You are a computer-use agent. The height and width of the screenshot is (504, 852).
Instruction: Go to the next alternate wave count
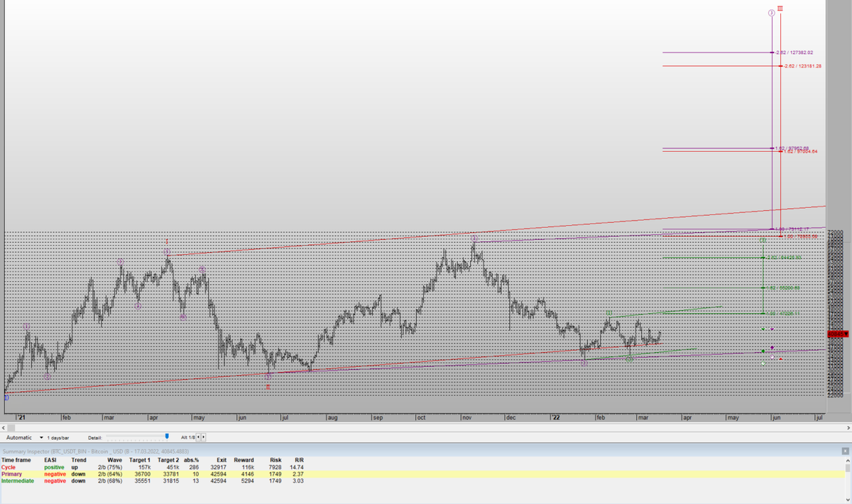point(204,437)
